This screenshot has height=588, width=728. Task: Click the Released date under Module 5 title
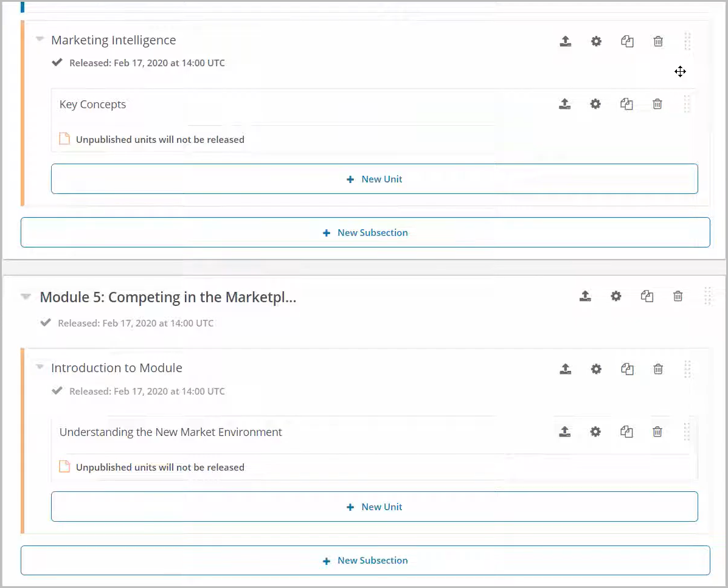[136, 323]
